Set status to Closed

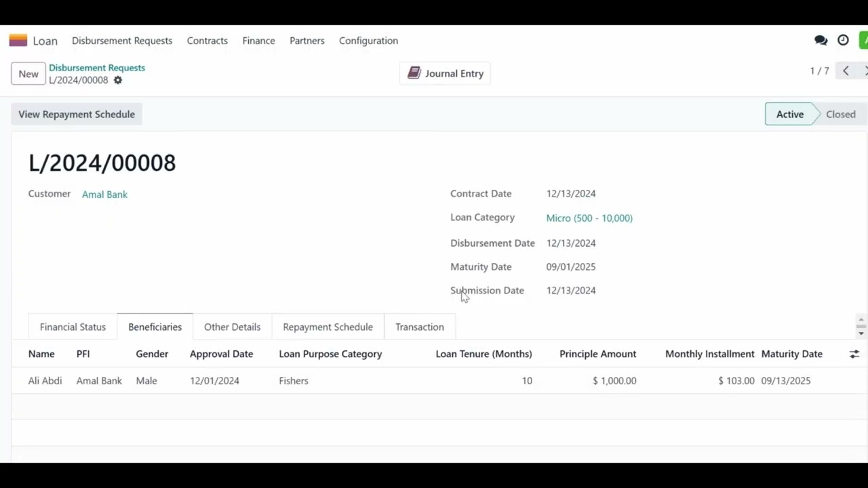point(840,114)
